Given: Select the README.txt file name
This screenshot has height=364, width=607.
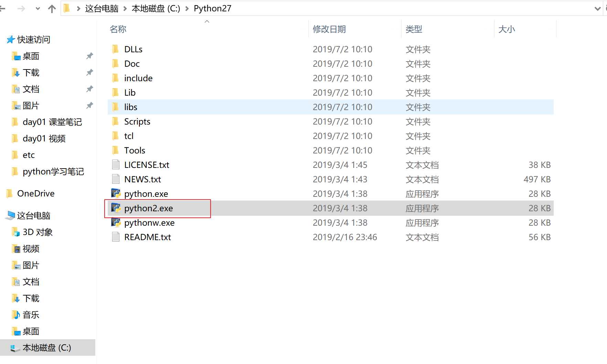Looking at the screenshot, I should coord(148,237).
